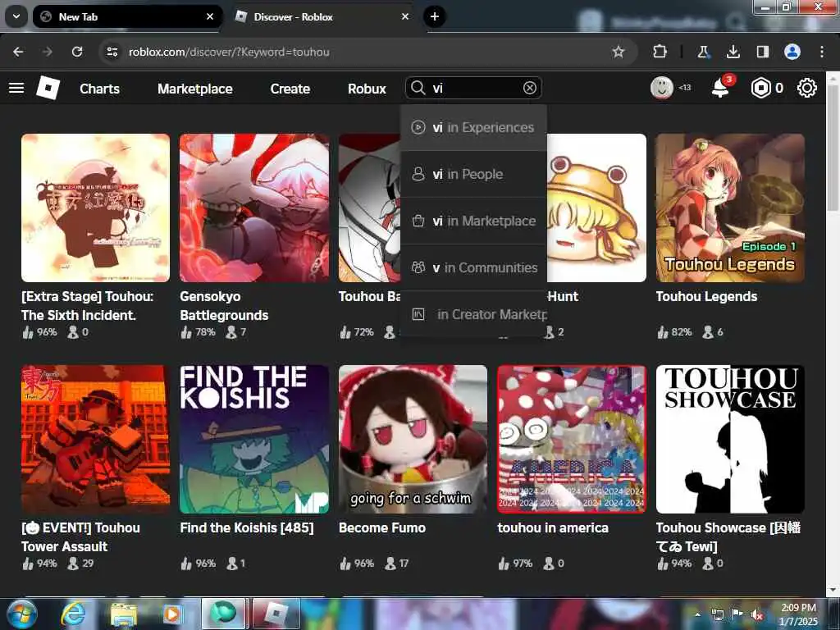Open the Chrome three-dot menu
The image size is (840, 630).
pos(822,52)
